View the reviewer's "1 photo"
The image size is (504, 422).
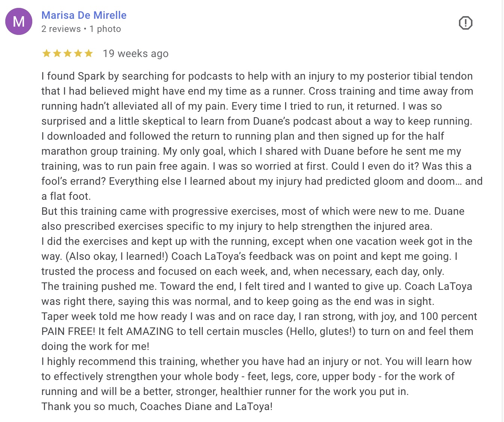[105, 29]
